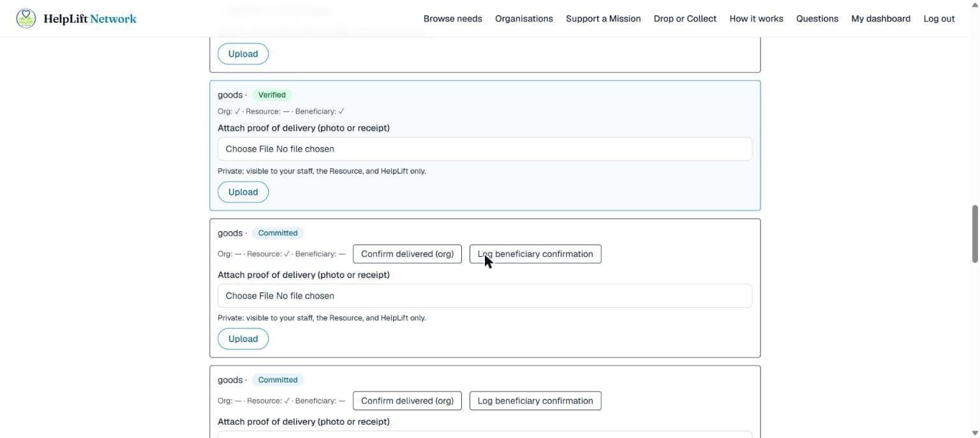Click the page's vertical scrollbar thumb
The width and height of the screenshot is (980, 438).
pos(974,233)
